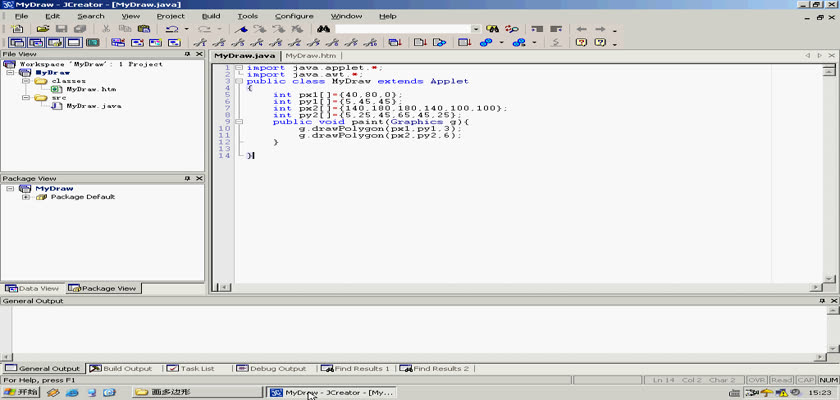This screenshot has width=840, height=400.
Task: Collapse class fold marker at line 3
Action: click(239, 81)
